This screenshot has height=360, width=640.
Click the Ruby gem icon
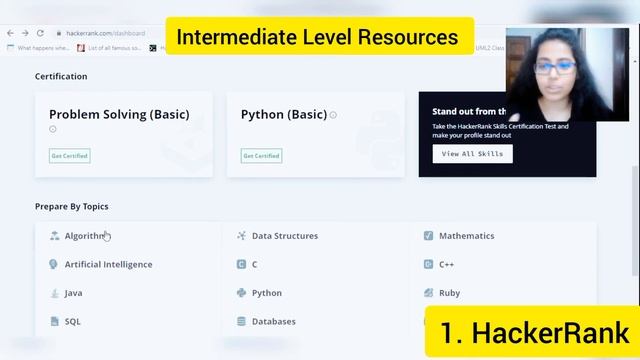pyautogui.click(x=428, y=293)
